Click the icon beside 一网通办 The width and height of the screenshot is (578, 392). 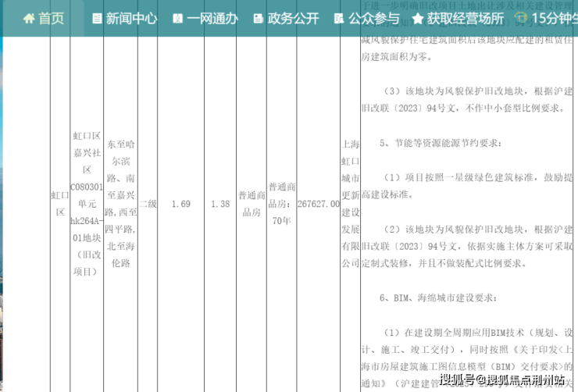[177, 19]
